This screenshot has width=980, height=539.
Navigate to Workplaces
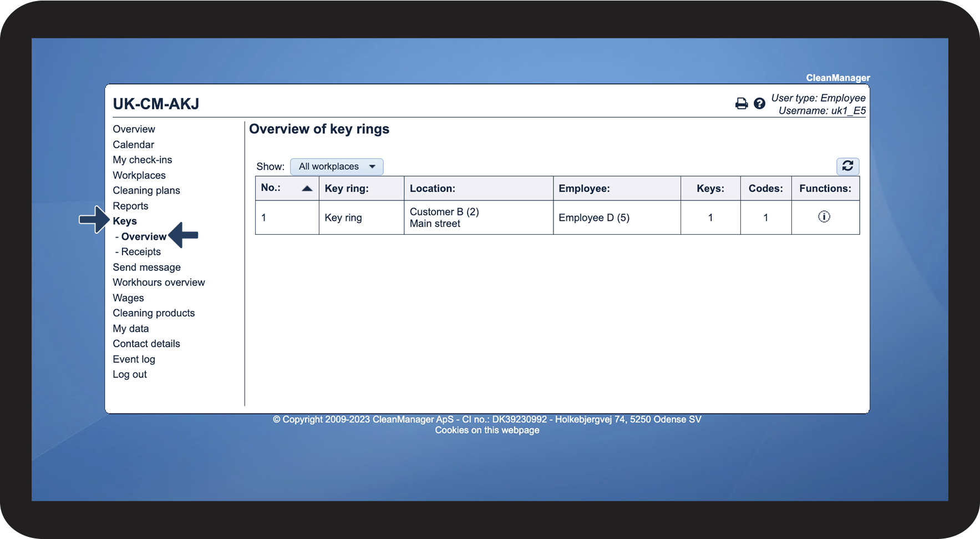(x=139, y=175)
